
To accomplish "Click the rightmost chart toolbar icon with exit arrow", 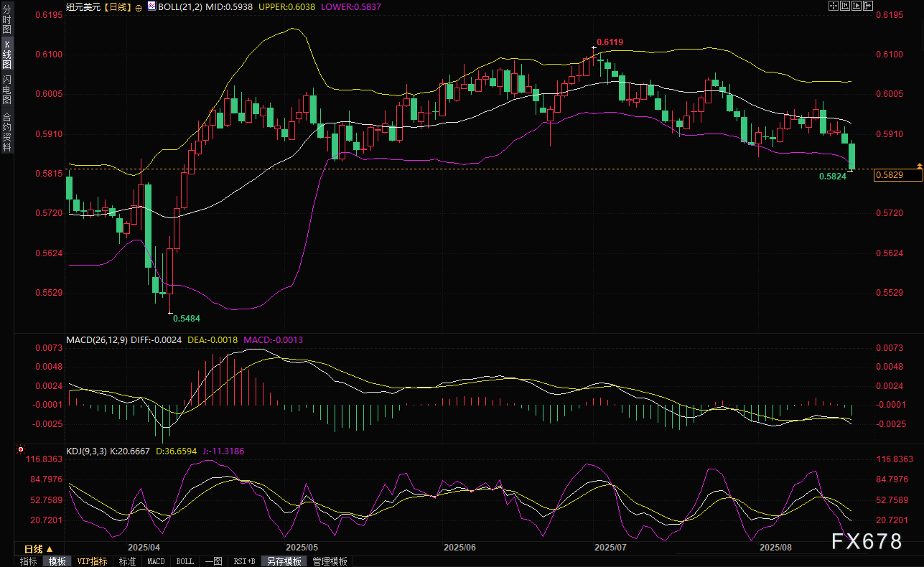I will pyautogui.click(x=869, y=6).
